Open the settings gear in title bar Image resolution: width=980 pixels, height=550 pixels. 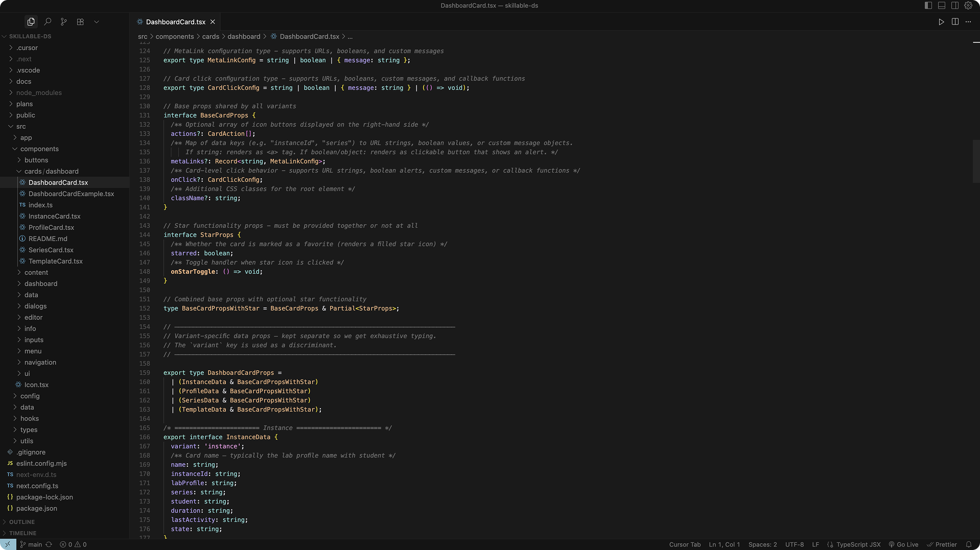(x=968, y=6)
